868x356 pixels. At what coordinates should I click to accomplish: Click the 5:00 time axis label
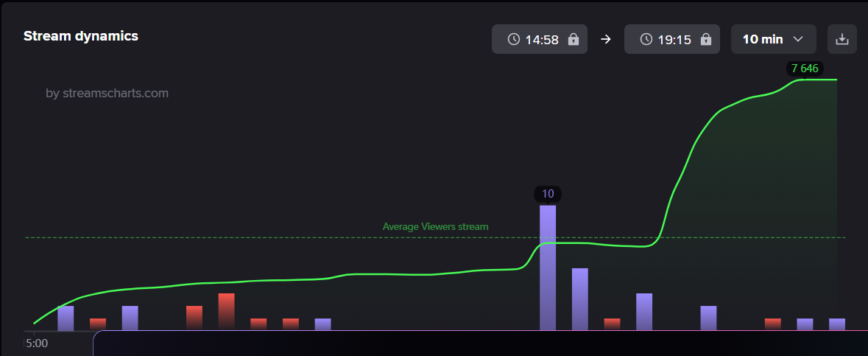(37, 343)
